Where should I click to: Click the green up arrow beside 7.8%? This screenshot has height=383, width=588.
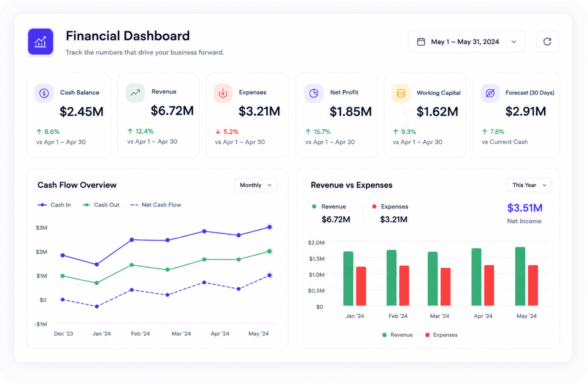(484, 132)
